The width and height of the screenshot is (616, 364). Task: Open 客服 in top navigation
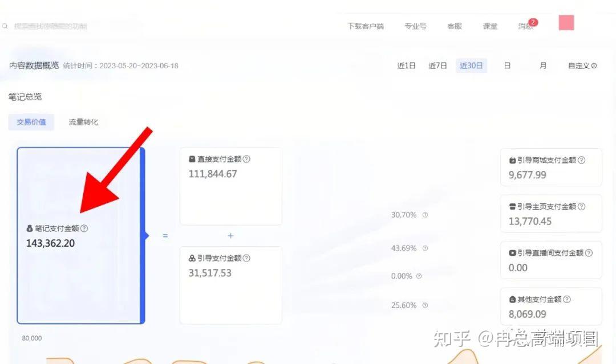(x=455, y=26)
